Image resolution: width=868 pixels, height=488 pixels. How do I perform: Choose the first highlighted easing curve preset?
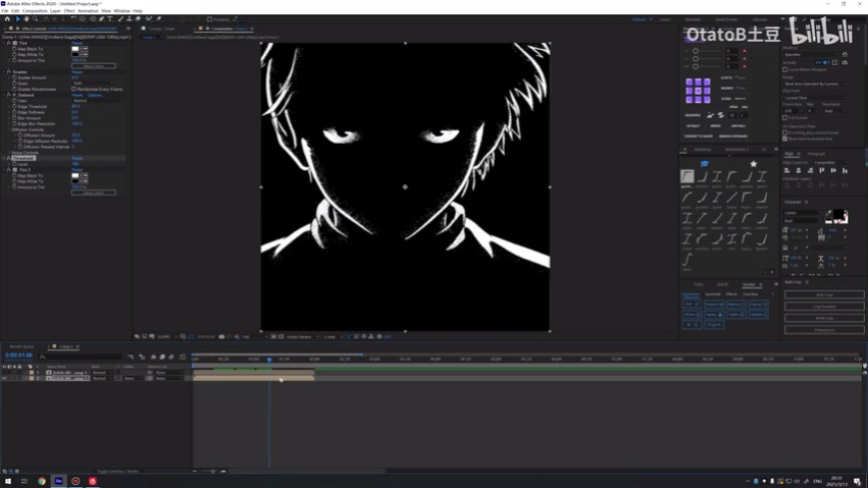click(x=687, y=177)
